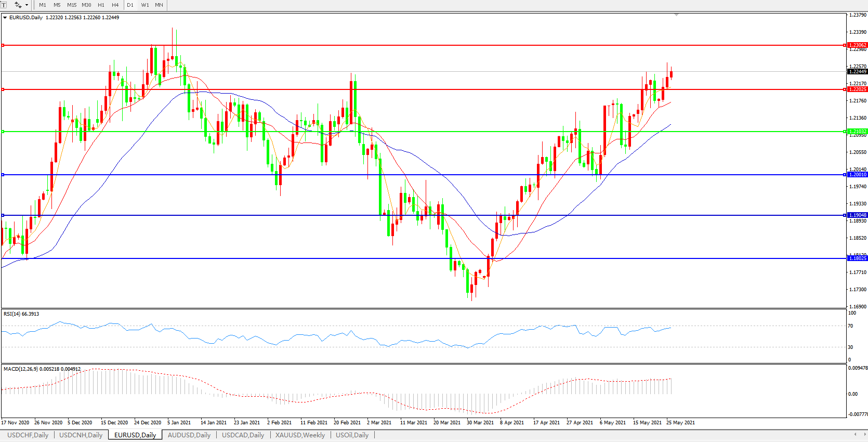
Task: Select the text label tool icon
Action: tap(4, 5)
